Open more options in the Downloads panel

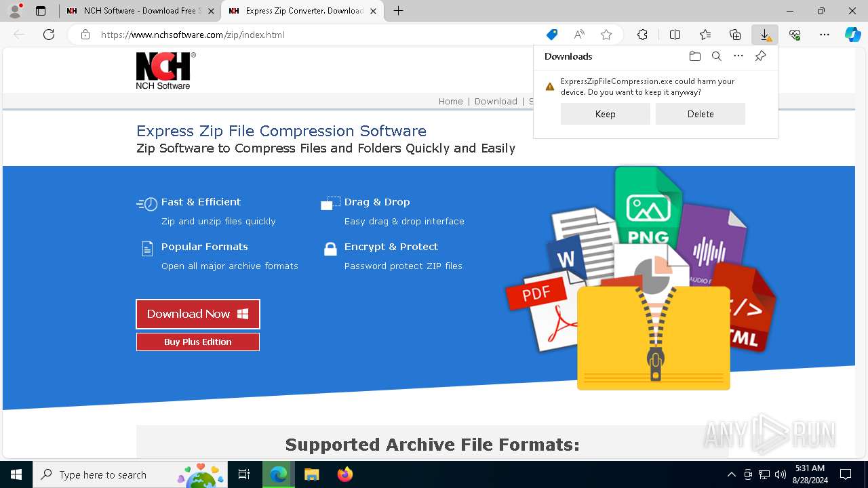pos(738,56)
